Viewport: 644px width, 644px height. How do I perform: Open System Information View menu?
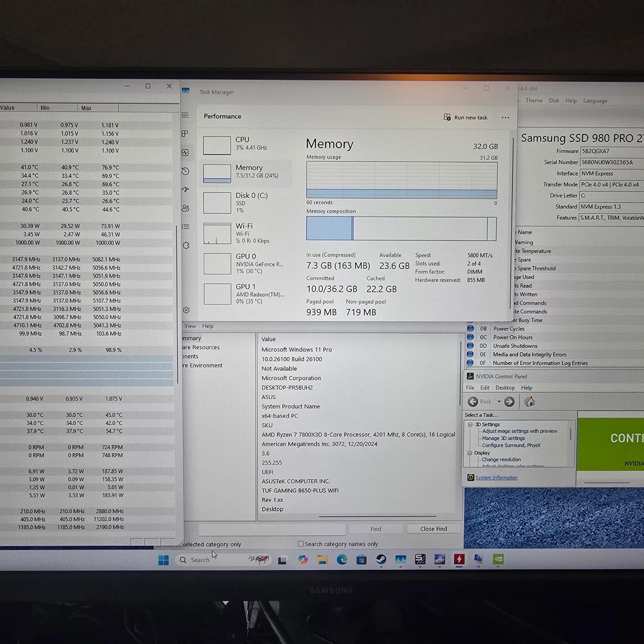pyautogui.click(x=190, y=326)
